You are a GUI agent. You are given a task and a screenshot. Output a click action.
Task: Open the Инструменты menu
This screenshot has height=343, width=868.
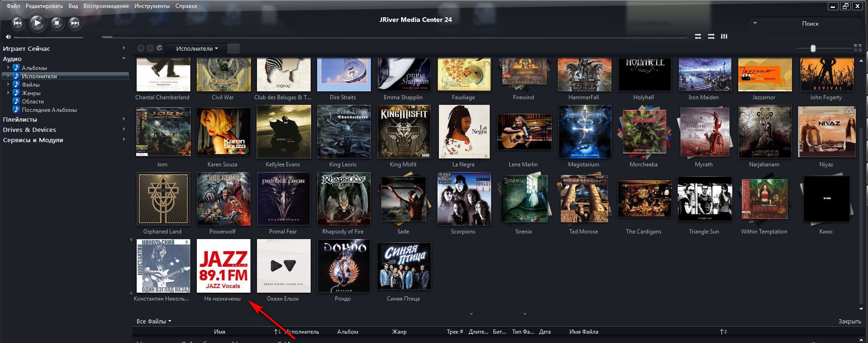(x=152, y=6)
